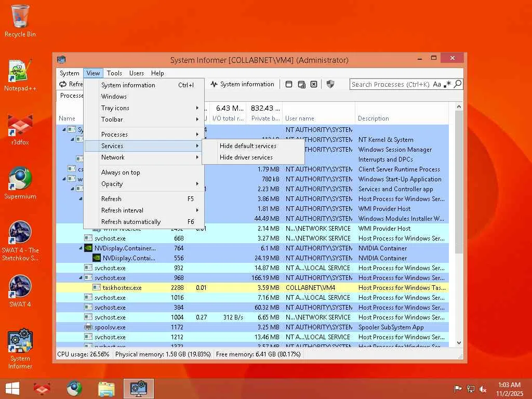Click the magnifier search icon
Image resolution: width=532 pixels, height=399 pixels.
(x=458, y=84)
